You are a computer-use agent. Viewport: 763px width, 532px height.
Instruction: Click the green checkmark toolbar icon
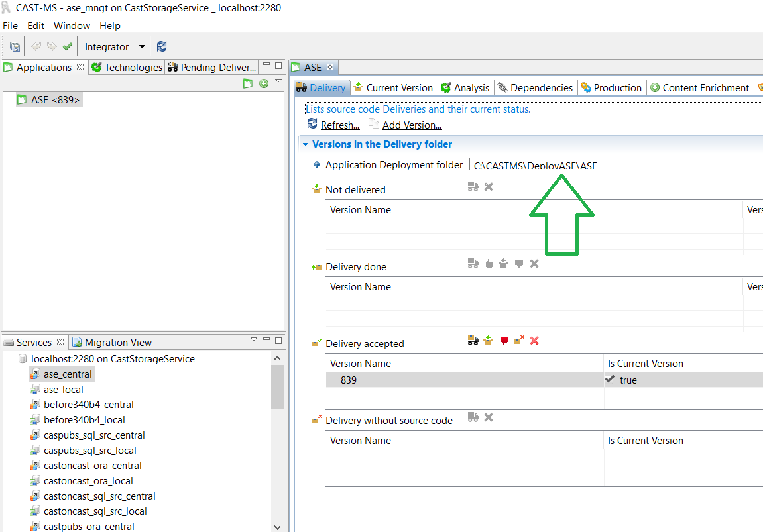pos(68,46)
